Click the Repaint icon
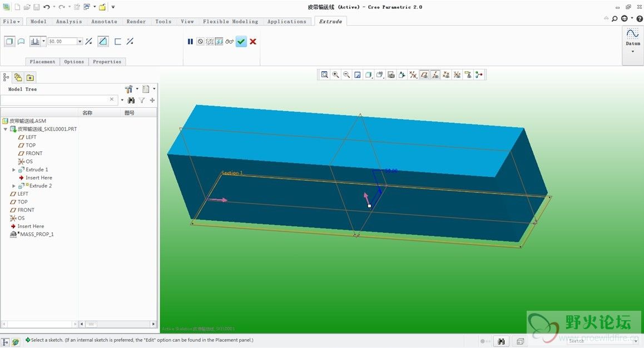This screenshot has height=348, width=644. [358, 74]
